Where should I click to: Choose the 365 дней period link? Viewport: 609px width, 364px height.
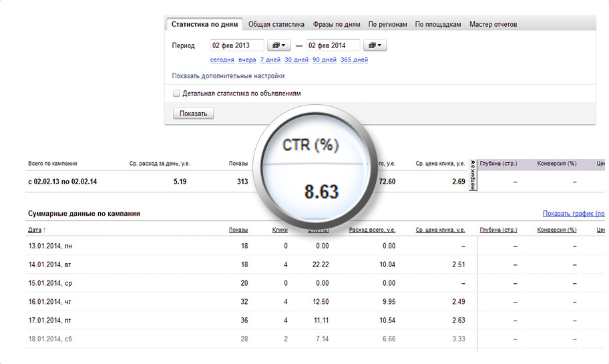click(354, 59)
